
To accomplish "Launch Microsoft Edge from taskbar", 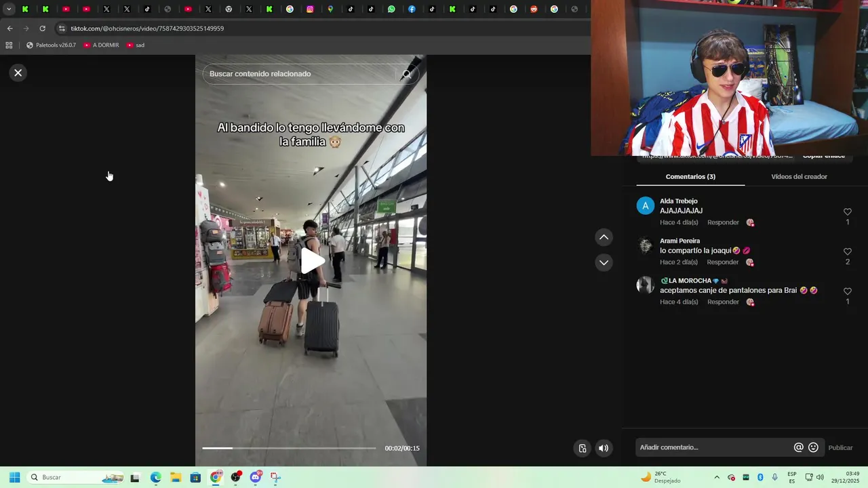I will tap(155, 477).
